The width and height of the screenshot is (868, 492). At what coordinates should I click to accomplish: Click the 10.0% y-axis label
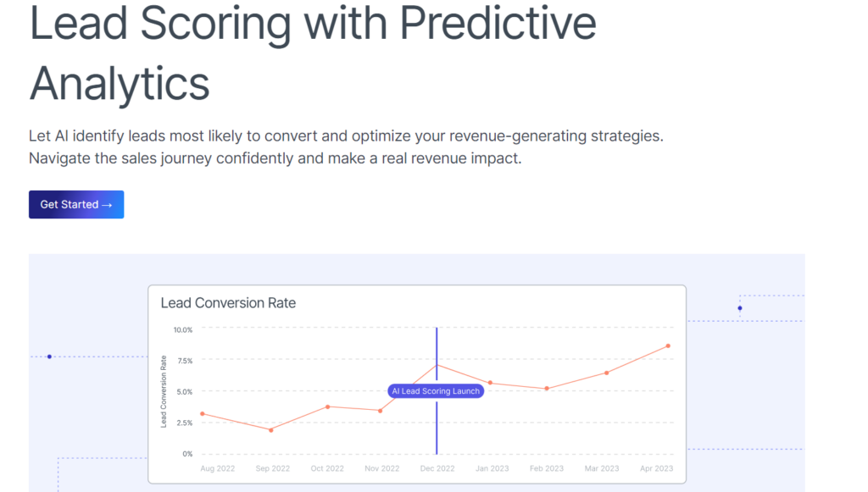183,330
